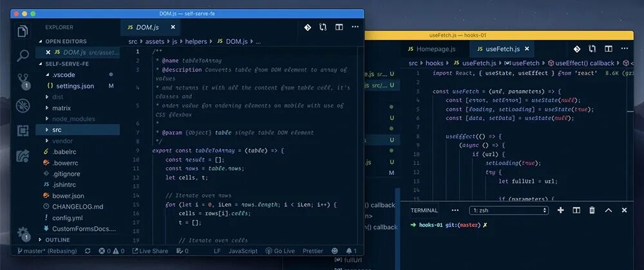Image resolution: width=644 pixels, height=270 pixels.
Task: Split the terminal pane
Action: point(576,210)
